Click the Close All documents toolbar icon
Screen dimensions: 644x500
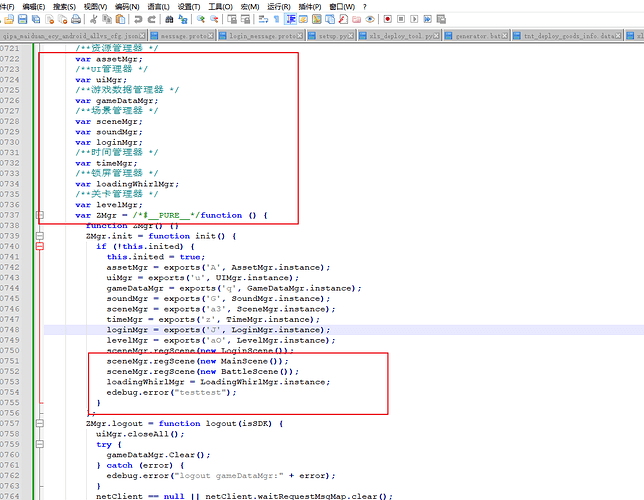point(63,19)
